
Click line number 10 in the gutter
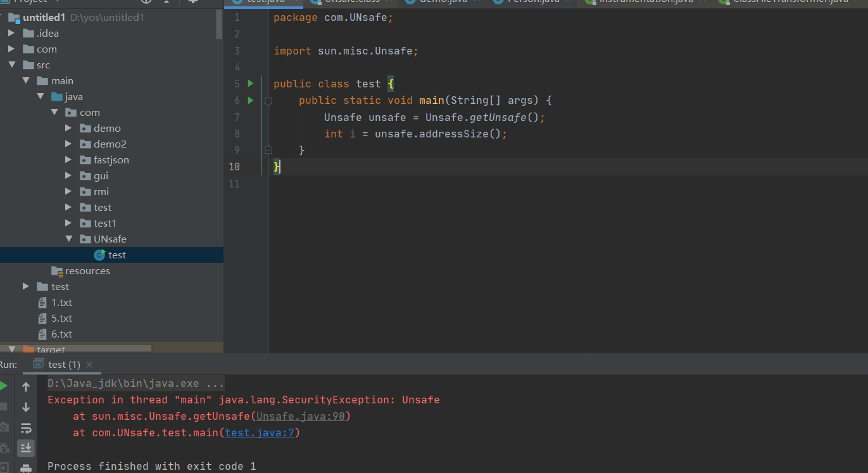(234, 167)
